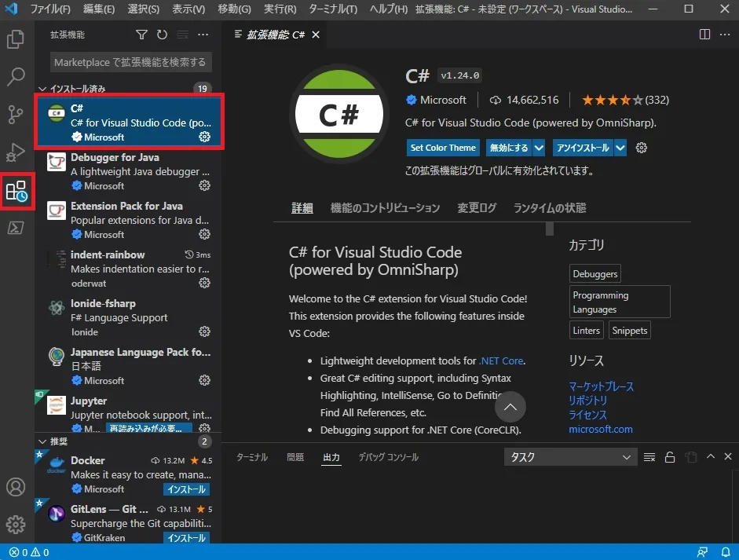Open the タスク dropdown in the output panel
739x560 pixels.
(x=569, y=456)
